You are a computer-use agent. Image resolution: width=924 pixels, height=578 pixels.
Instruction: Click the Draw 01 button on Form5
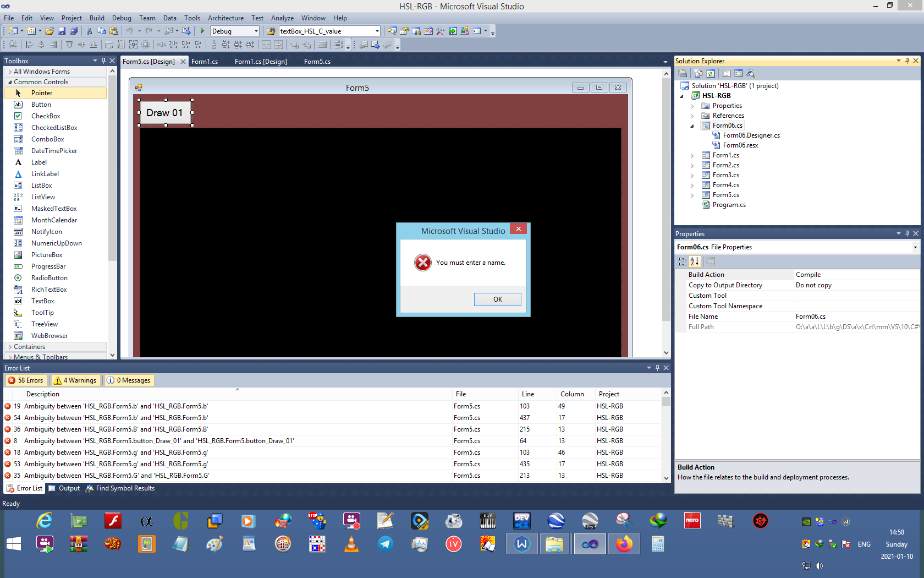tap(165, 113)
